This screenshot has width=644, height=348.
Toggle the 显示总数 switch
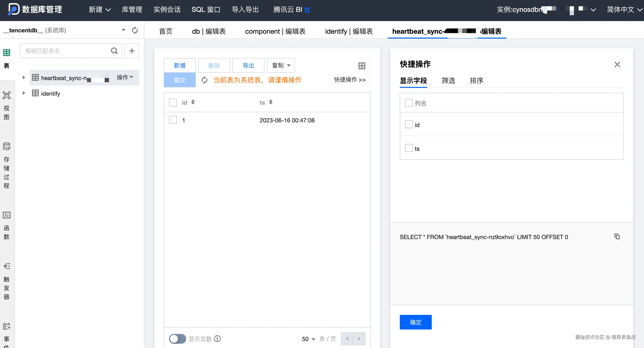[x=177, y=338]
